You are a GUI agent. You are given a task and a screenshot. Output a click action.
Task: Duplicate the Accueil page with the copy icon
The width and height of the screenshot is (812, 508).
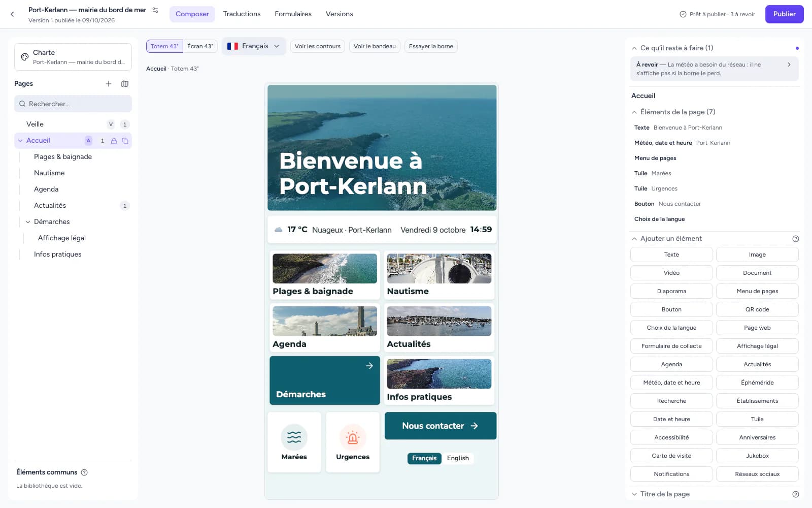point(125,141)
